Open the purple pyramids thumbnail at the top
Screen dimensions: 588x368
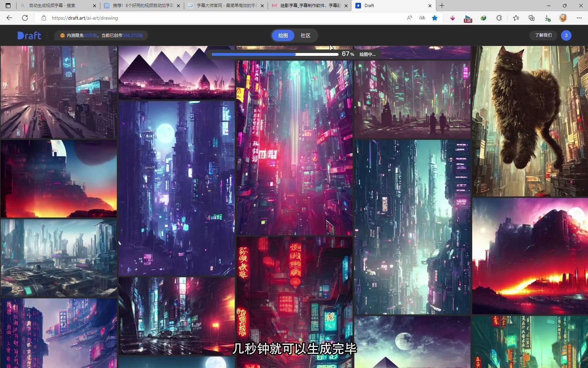click(x=176, y=73)
